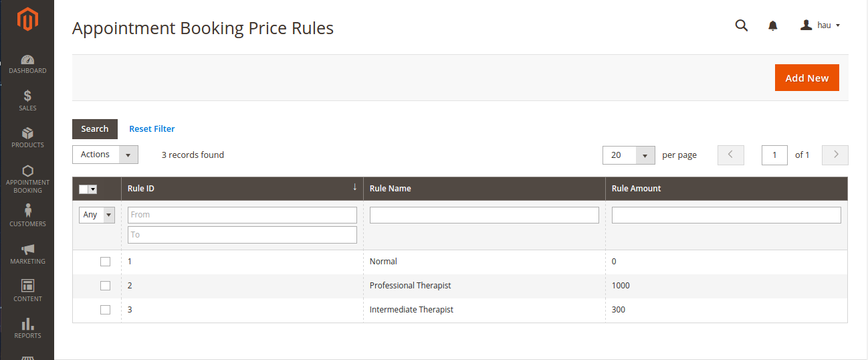Open the Any filter select dropdown

tap(97, 215)
